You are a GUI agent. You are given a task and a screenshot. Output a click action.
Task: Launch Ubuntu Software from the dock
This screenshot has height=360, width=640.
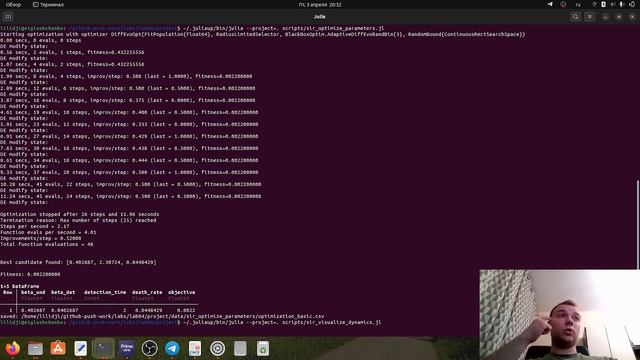pos(58,348)
